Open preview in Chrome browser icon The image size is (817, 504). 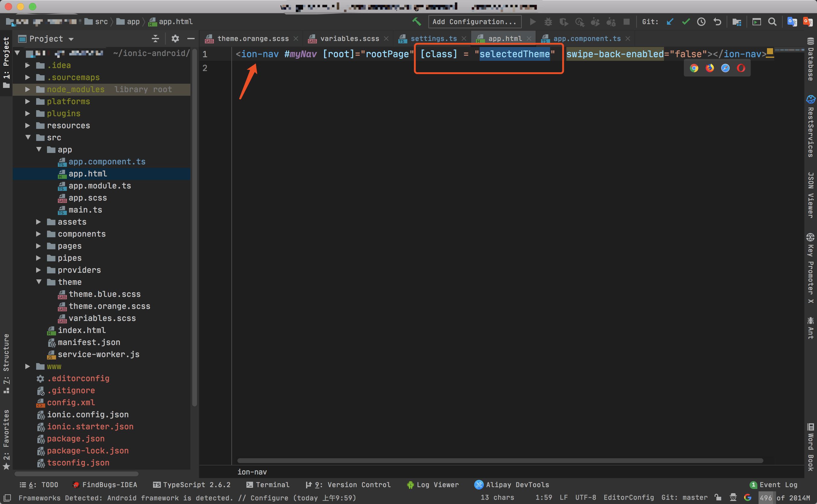point(694,68)
